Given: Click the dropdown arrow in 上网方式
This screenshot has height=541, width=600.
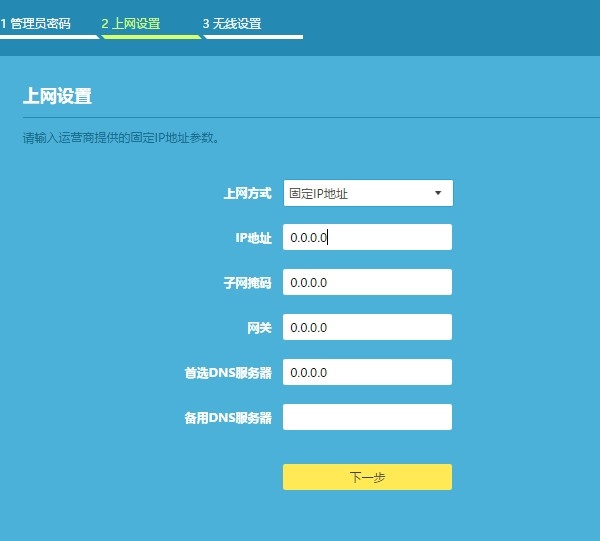Looking at the screenshot, I should pos(438,193).
